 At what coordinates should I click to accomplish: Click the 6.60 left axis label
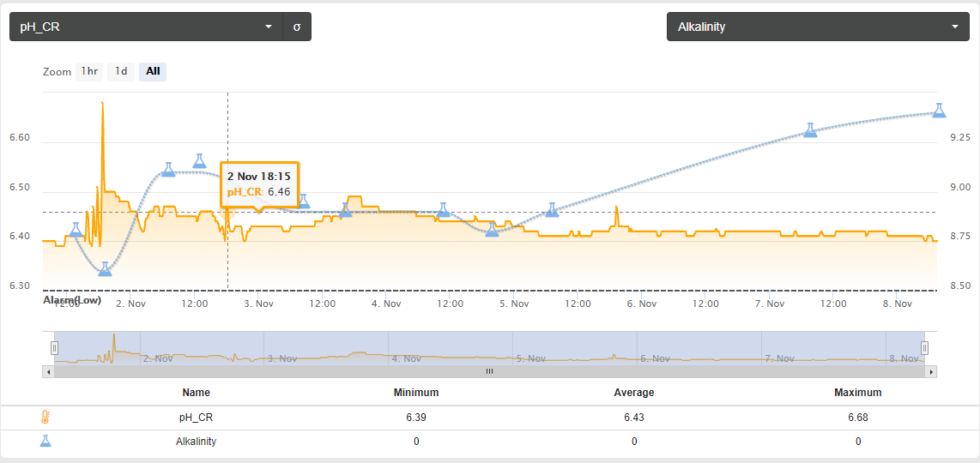tap(20, 137)
